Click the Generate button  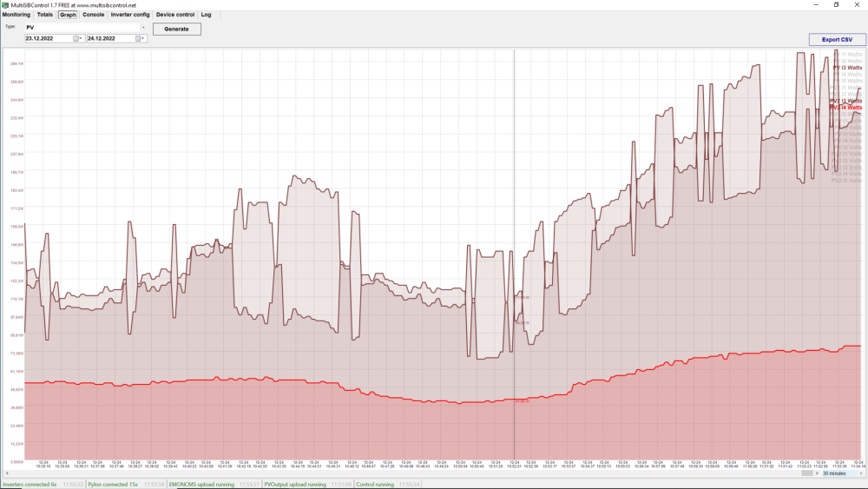click(x=176, y=29)
